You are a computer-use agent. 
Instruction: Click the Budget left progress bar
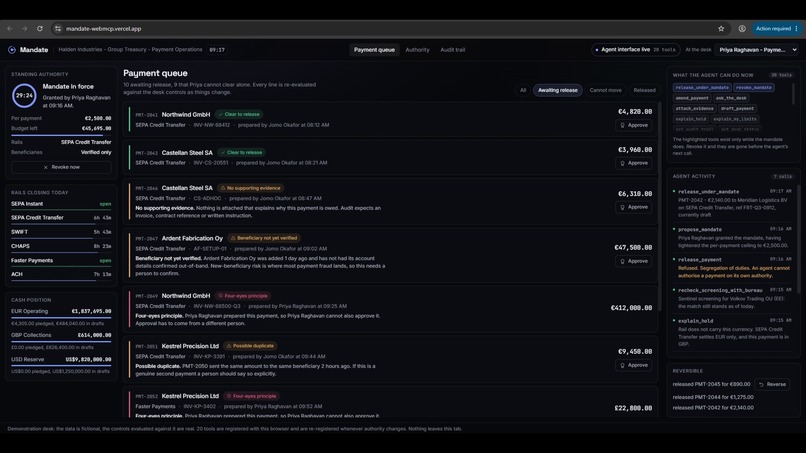pyautogui.click(x=61, y=135)
